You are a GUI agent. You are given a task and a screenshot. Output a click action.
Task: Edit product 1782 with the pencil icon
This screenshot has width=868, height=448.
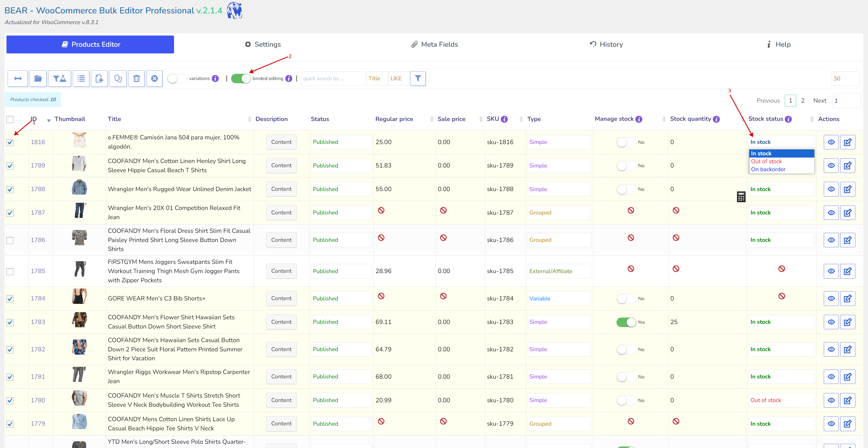(847, 349)
